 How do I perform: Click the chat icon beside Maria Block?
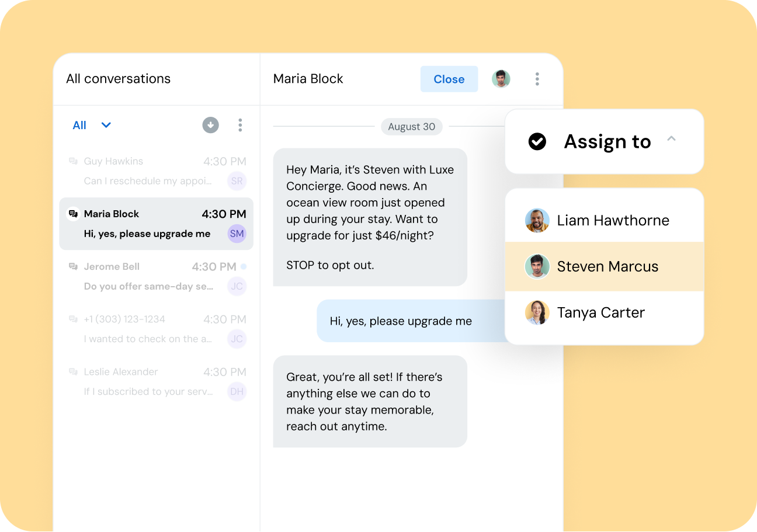click(x=73, y=214)
